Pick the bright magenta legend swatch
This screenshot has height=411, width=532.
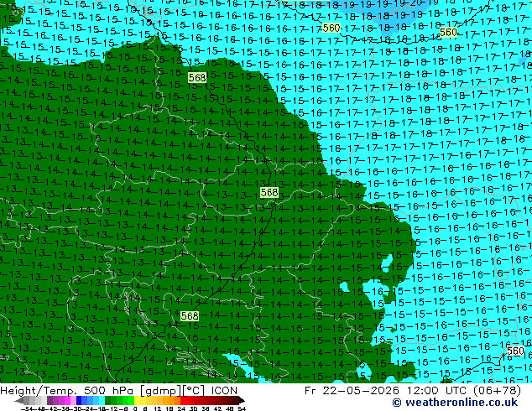pos(67,400)
